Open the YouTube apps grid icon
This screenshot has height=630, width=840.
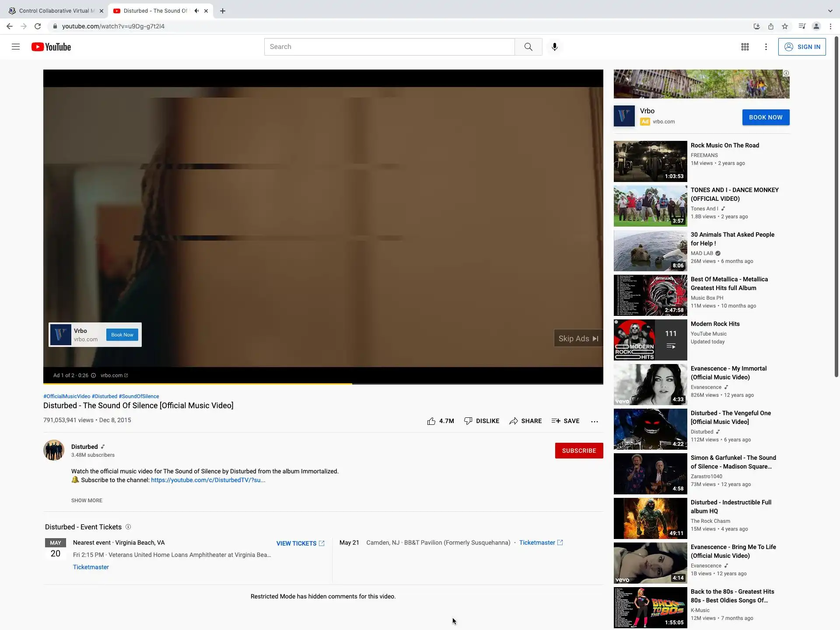pyautogui.click(x=745, y=47)
